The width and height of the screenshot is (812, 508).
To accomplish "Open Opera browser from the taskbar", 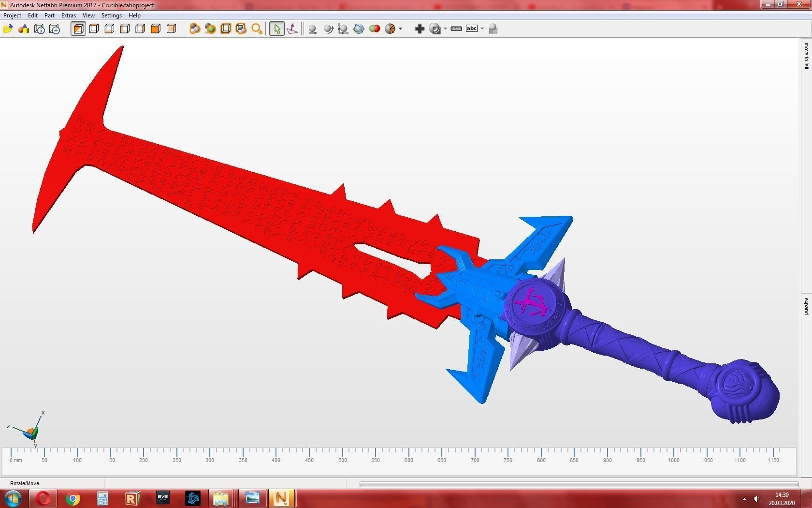I will point(43,498).
